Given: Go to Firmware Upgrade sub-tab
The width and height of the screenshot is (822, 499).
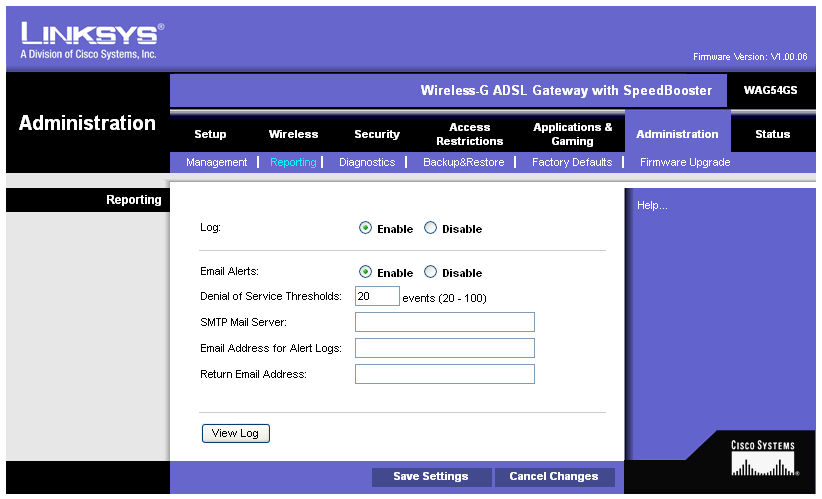Looking at the screenshot, I should pyautogui.click(x=685, y=162).
